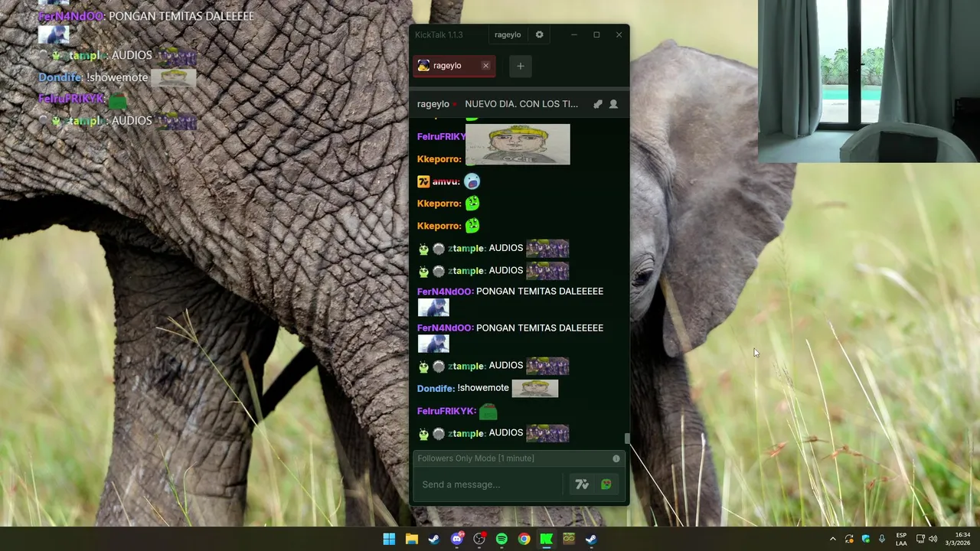The width and height of the screenshot is (980, 551).
Task: Open Discord from the taskbar
Action: point(457,539)
